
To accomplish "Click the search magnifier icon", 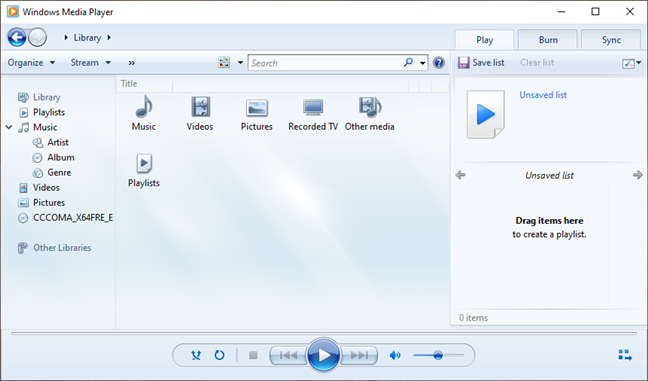I will point(408,63).
